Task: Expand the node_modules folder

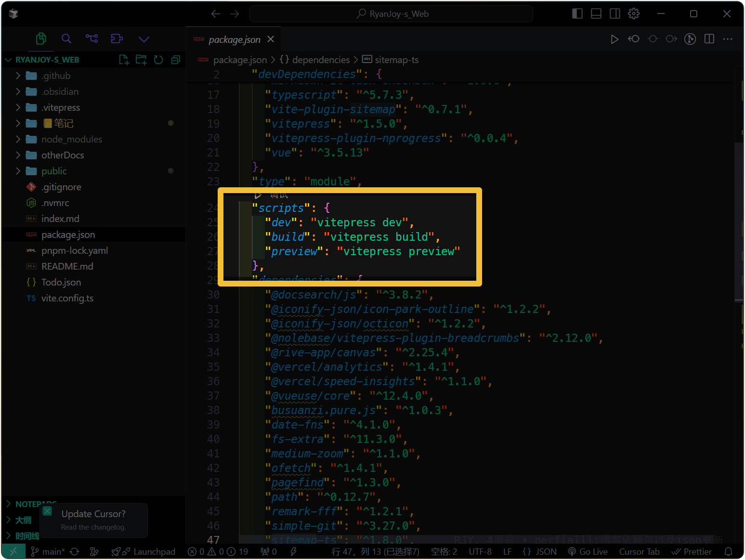Action: (x=71, y=139)
